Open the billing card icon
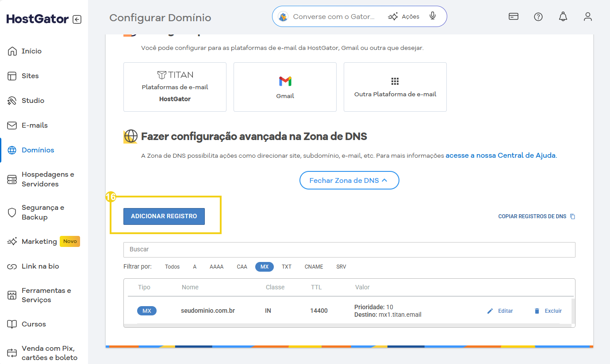This screenshot has height=364, width=610. tap(513, 17)
